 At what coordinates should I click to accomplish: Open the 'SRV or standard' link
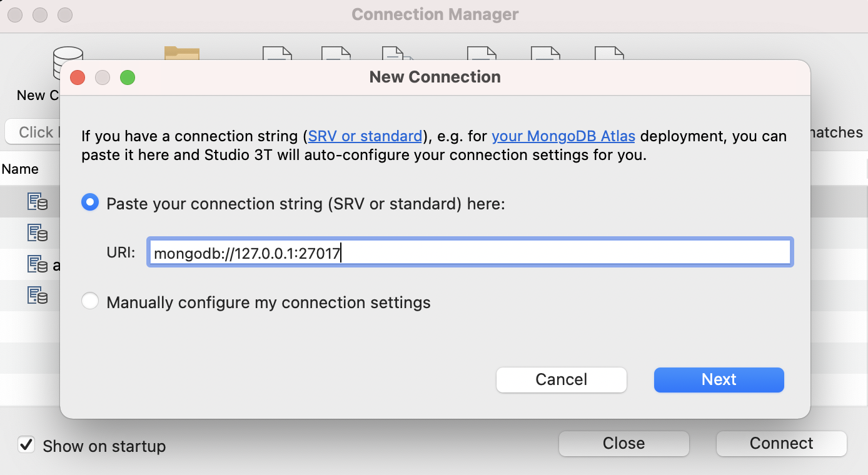coord(365,136)
